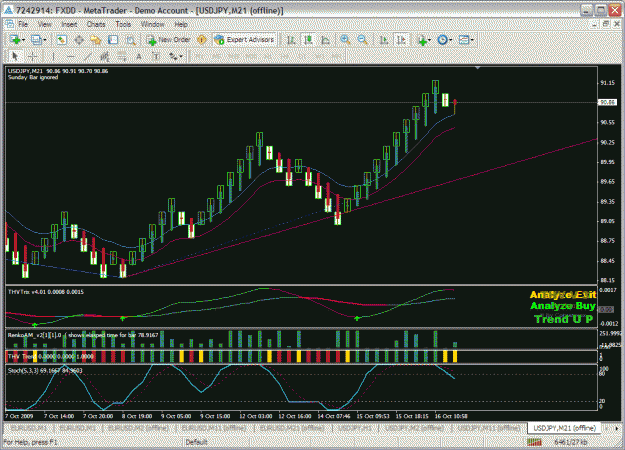Click the chart shift triangle marker
625x450 pixels.
click(478, 68)
